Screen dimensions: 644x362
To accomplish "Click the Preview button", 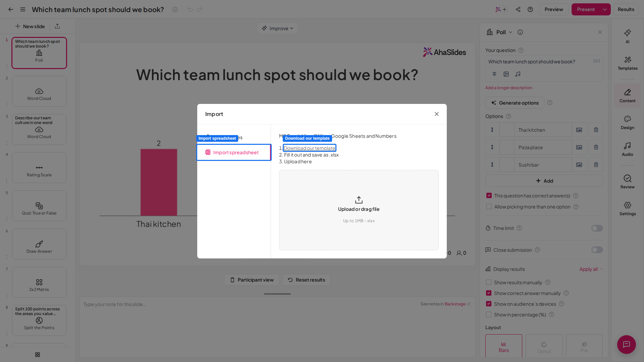I will coord(554,9).
